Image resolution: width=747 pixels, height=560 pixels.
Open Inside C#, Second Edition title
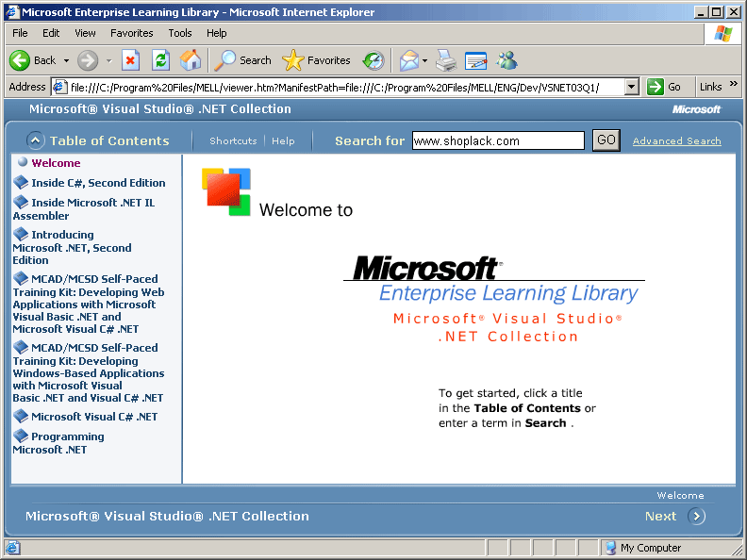pos(98,183)
